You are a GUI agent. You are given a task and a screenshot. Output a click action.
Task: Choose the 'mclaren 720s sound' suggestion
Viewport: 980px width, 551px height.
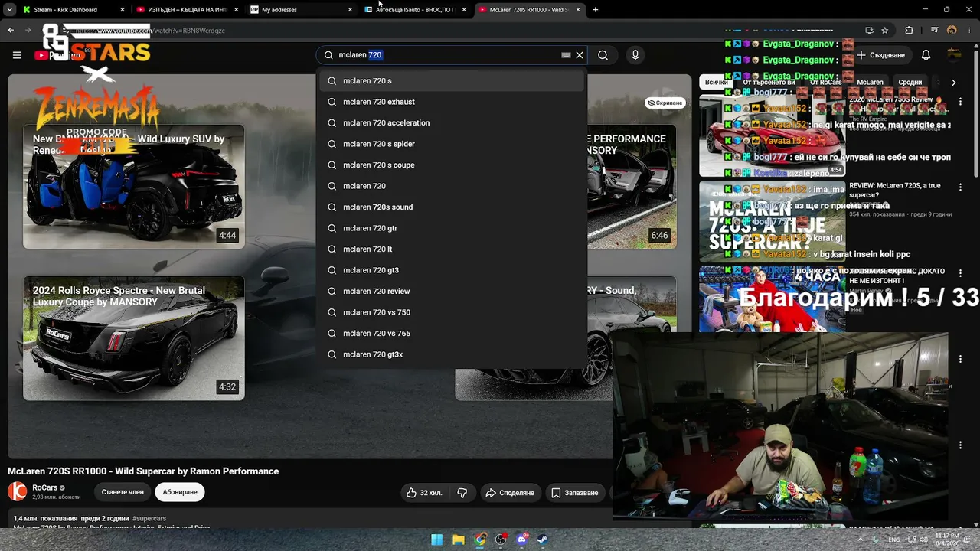click(452, 207)
